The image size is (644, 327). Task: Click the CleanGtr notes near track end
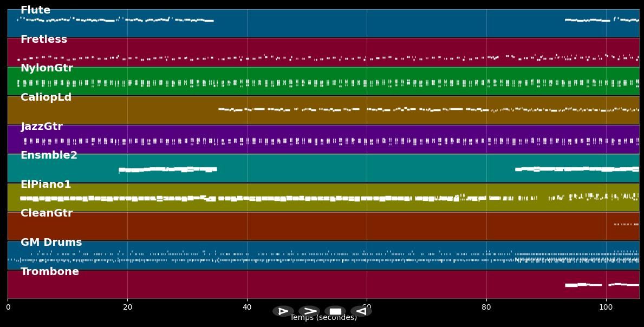[626, 224]
